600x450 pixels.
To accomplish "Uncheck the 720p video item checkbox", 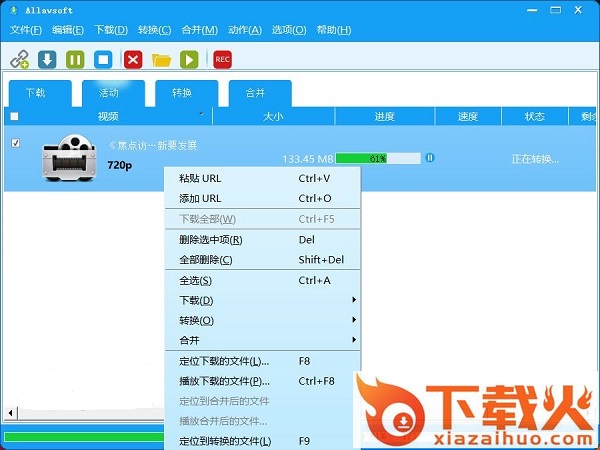I will click(14, 143).
